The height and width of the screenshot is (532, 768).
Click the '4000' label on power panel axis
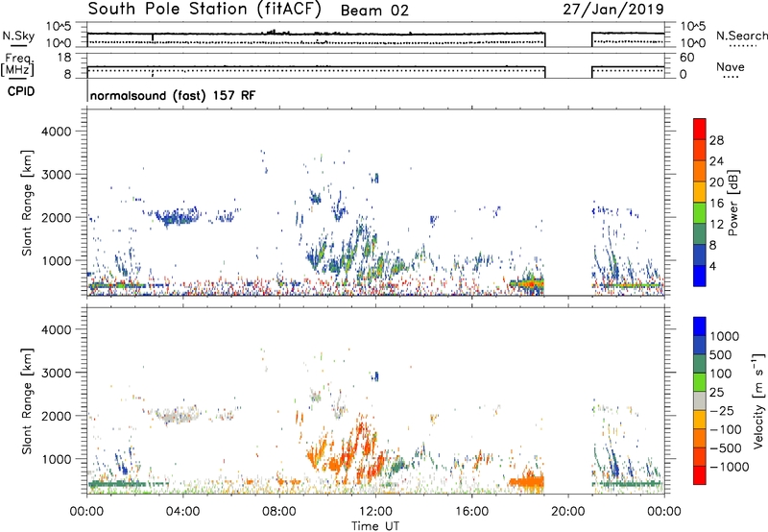point(56,132)
